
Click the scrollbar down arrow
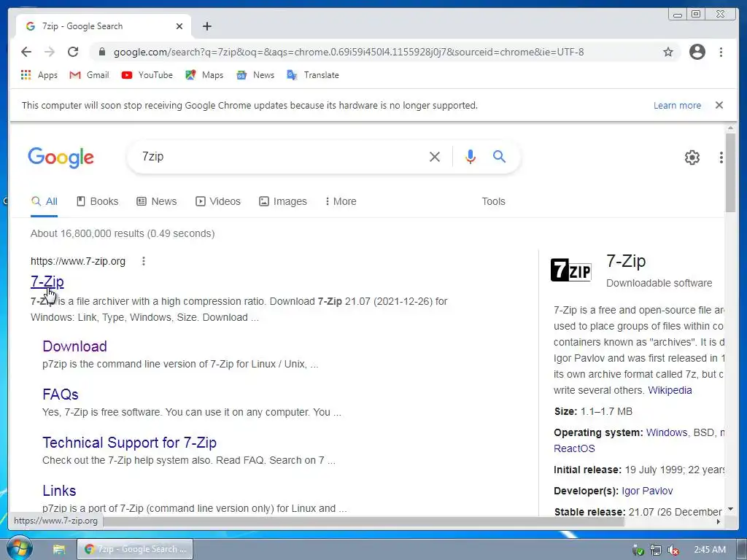(x=731, y=510)
